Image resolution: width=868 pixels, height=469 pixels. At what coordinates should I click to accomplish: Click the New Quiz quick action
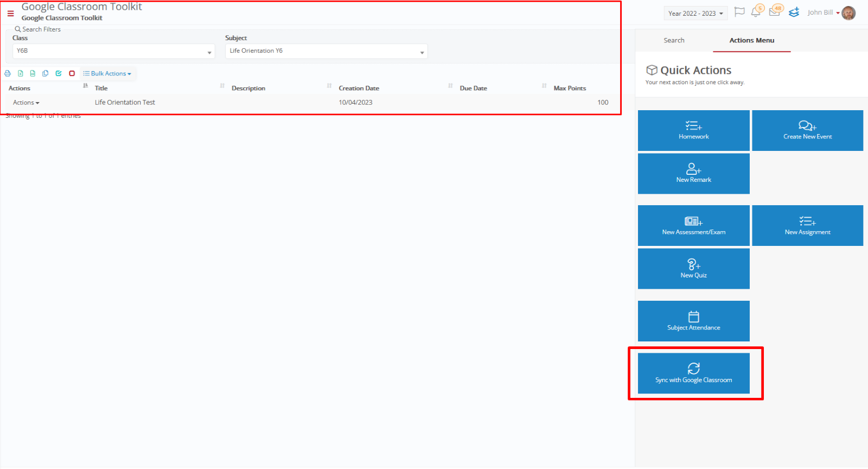tap(693, 269)
